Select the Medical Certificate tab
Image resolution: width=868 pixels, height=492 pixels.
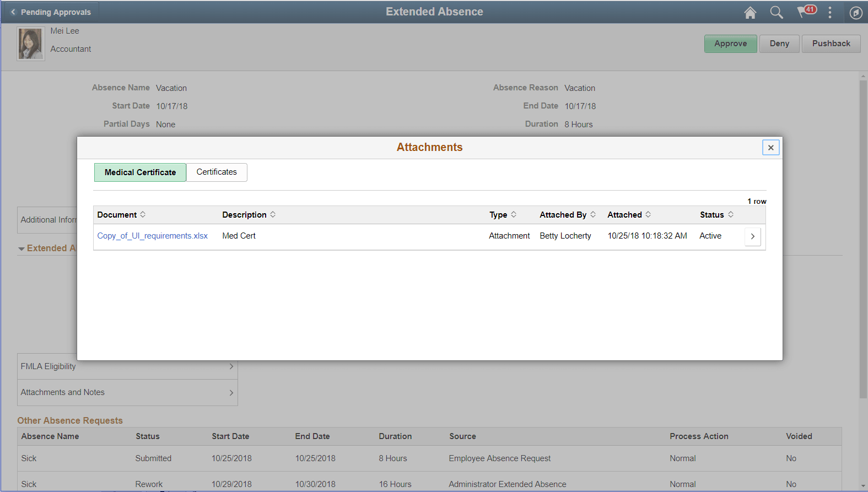141,172
